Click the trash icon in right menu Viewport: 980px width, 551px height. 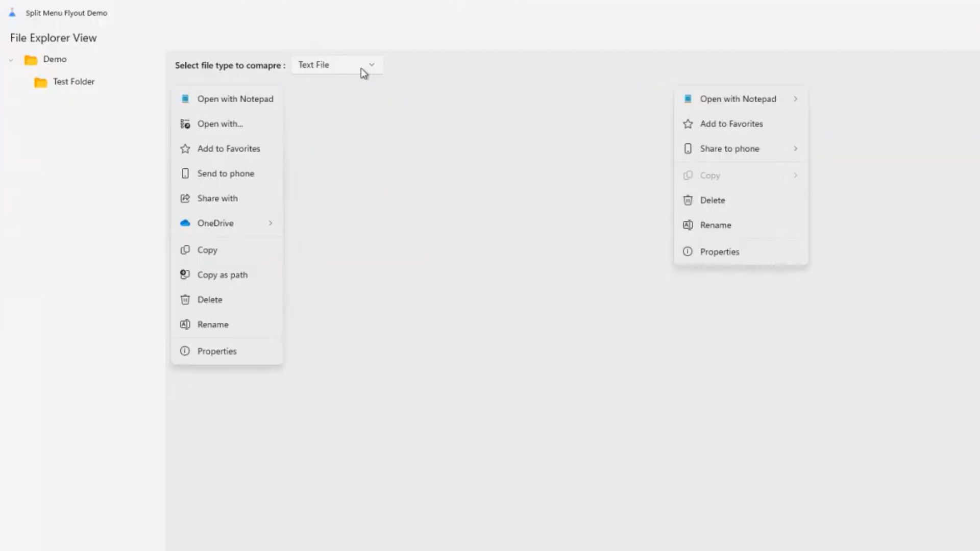pyautogui.click(x=688, y=200)
